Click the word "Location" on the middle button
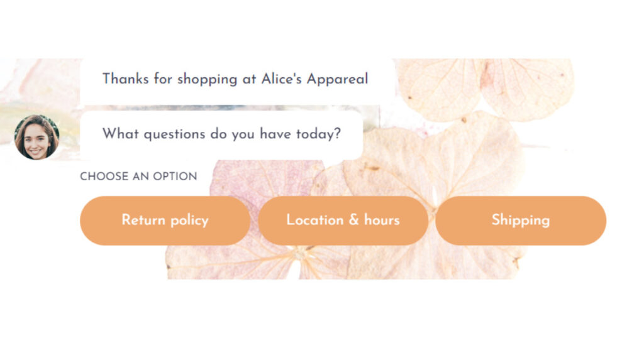Viewport: 644px width, 338px height. pos(314,221)
